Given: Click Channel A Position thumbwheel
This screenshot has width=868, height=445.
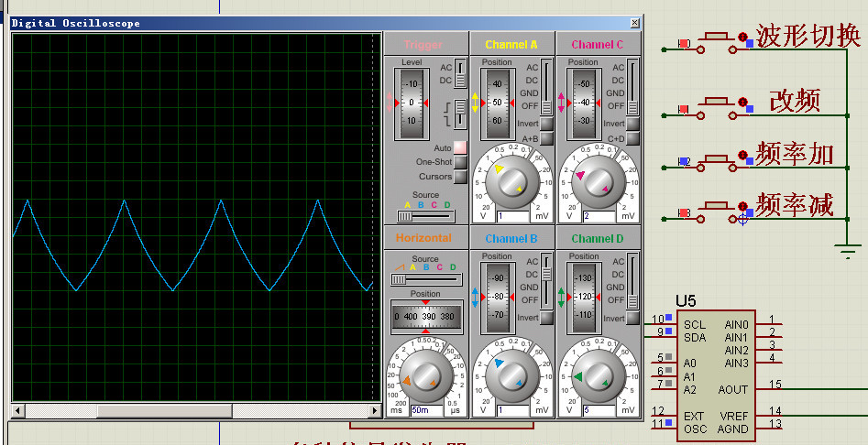Looking at the screenshot, I should pyautogui.click(x=497, y=103).
